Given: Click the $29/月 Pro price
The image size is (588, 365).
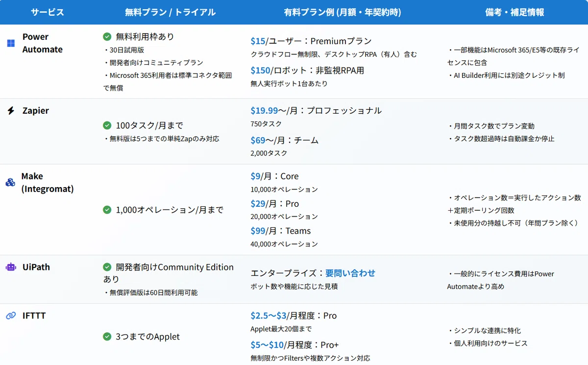Looking at the screenshot, I should [x=274, y=204].
